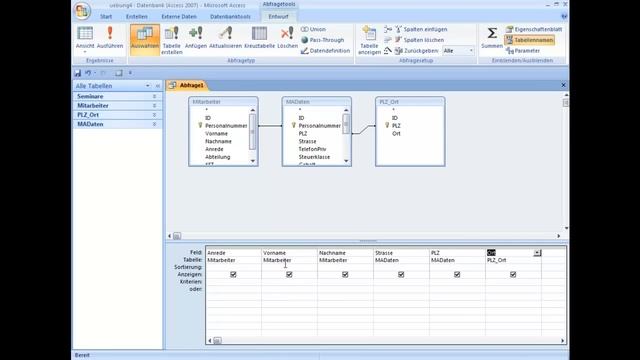Screen dimensions: 640x360
Task: Uncheck Anzeigen for Anrede column
Action: pyautogui.click(x=233, y=275)
